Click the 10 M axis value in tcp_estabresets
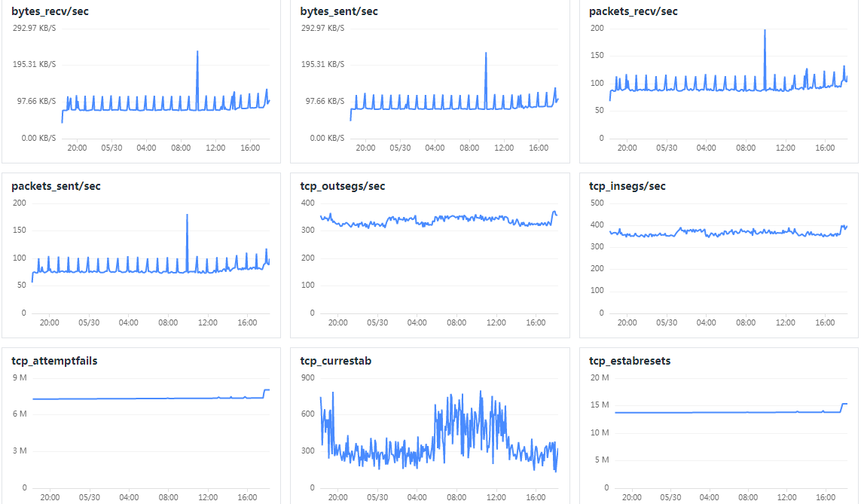The width and height of the screenshot is (864, 504). tap(600, 433)
